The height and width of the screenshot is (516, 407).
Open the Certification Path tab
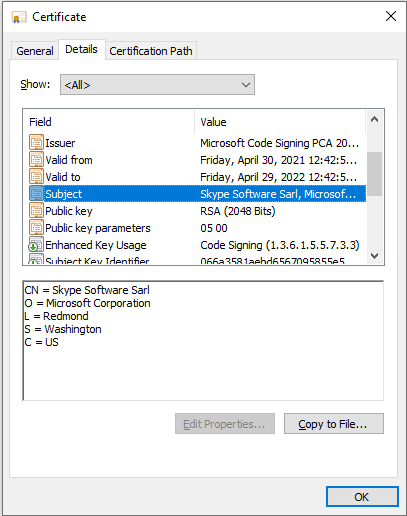(x=151, y=51)
